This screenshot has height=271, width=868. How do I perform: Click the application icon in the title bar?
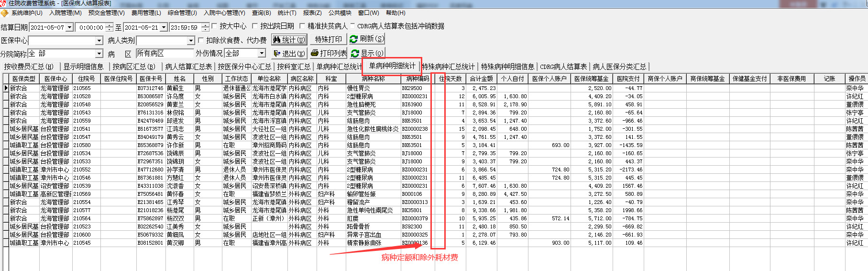(x=4, y=3)
